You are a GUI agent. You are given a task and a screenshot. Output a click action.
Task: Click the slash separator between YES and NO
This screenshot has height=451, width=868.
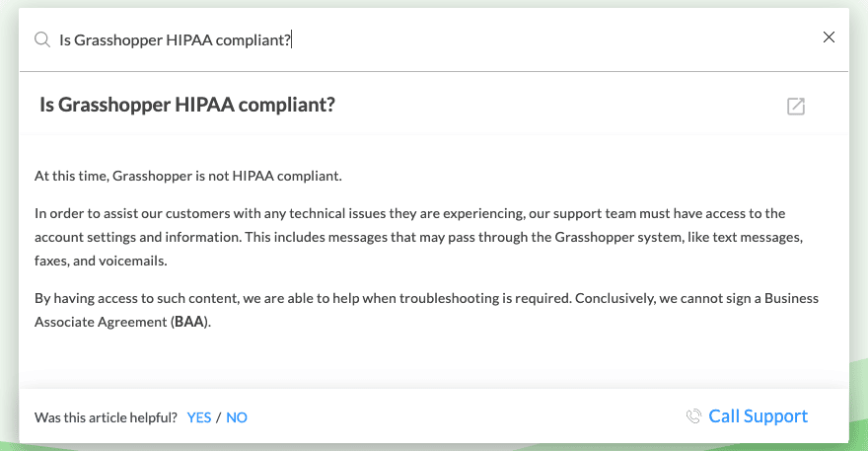[219, 417]
